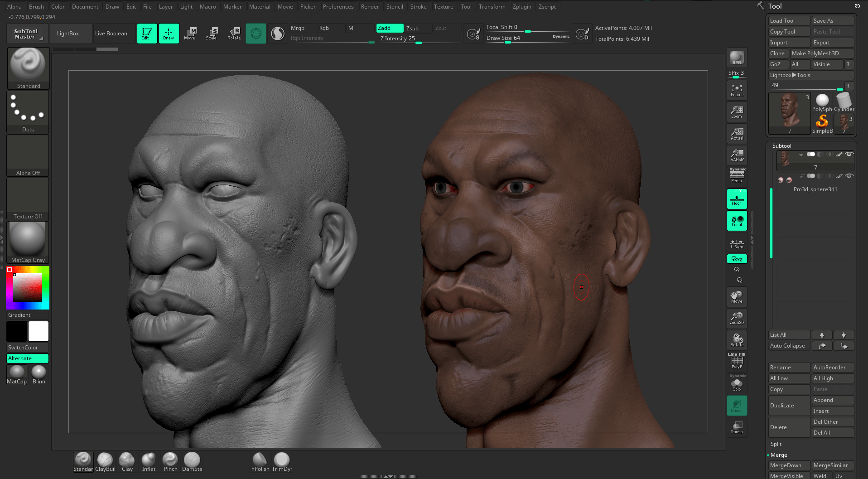
Task: Select the TrimDynamic brush
Action: [282, 462]
